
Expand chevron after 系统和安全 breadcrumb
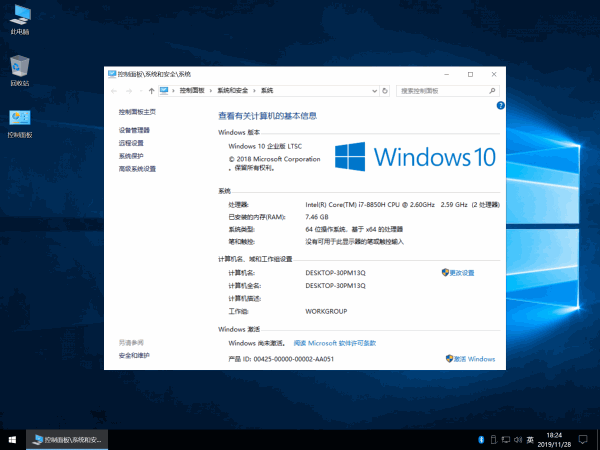[x=254, y=91]
